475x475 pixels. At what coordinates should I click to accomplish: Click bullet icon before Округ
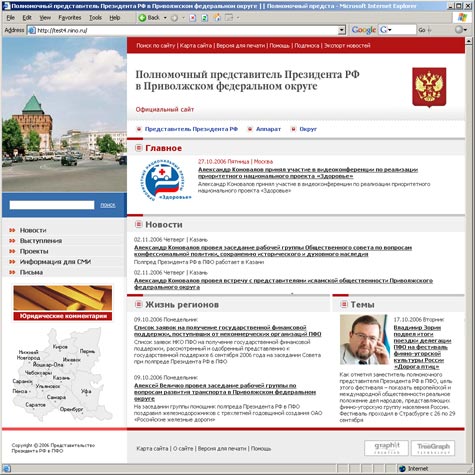pos(293,129)
